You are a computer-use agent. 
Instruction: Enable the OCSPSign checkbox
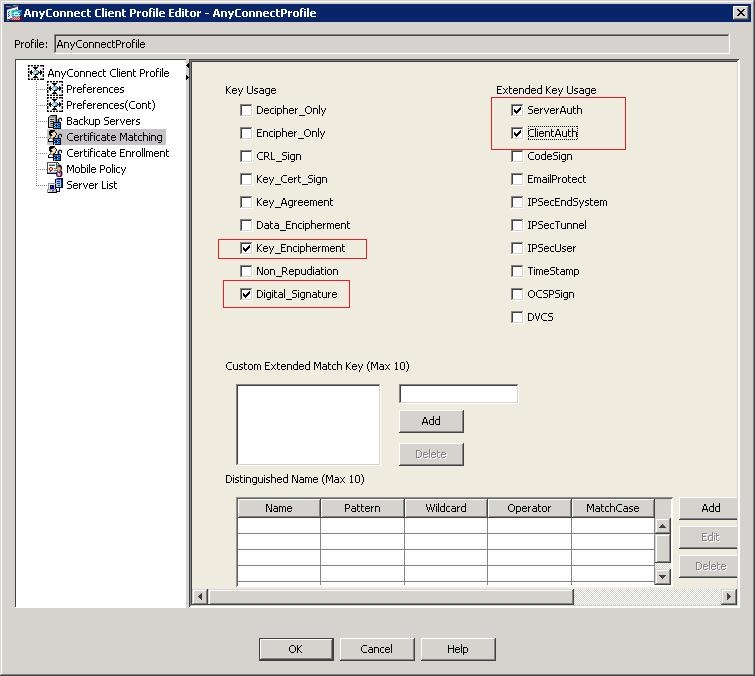coord(517,294)
